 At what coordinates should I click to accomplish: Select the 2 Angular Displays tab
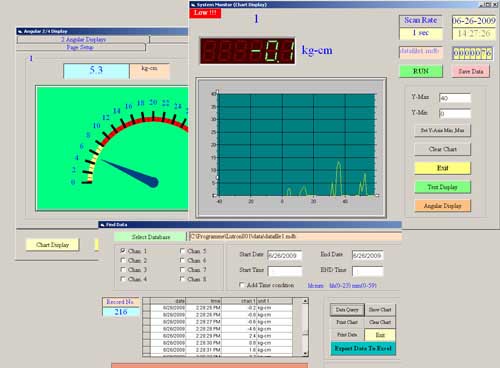tap(83, 40)
